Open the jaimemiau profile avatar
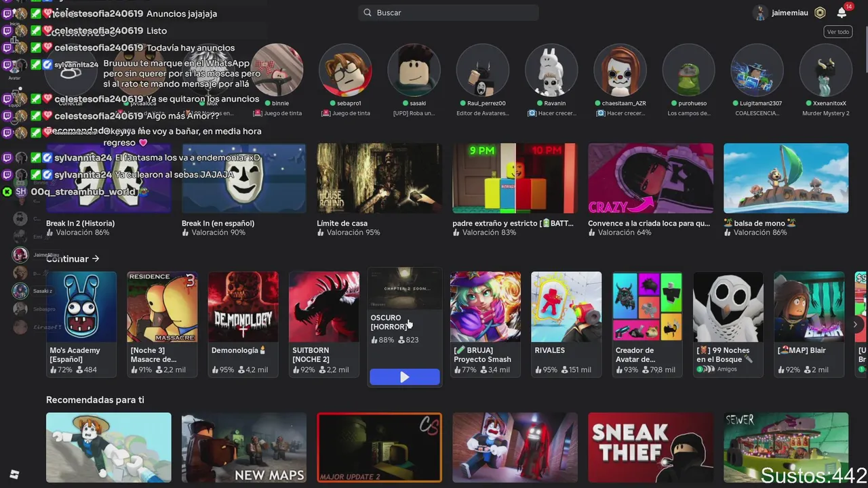This screenshot has height=488, width=868. [760, 13]
